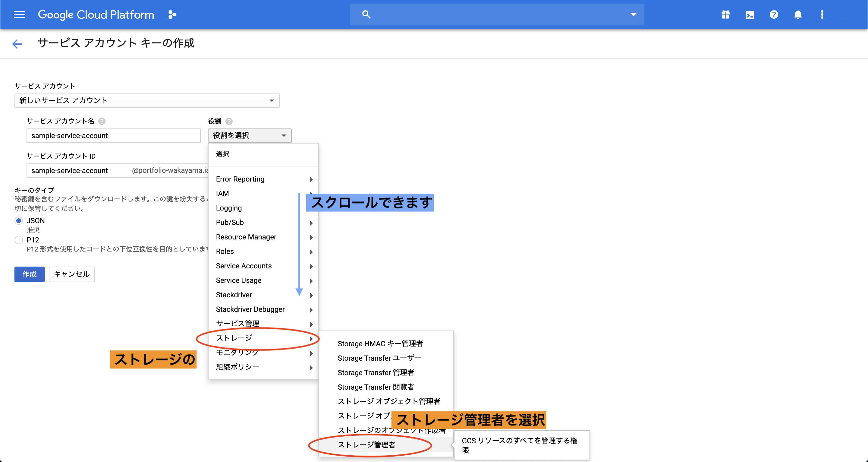The image size is (868, 462).
Task: Select the P12 key type
Action: (x=19, y=240)
